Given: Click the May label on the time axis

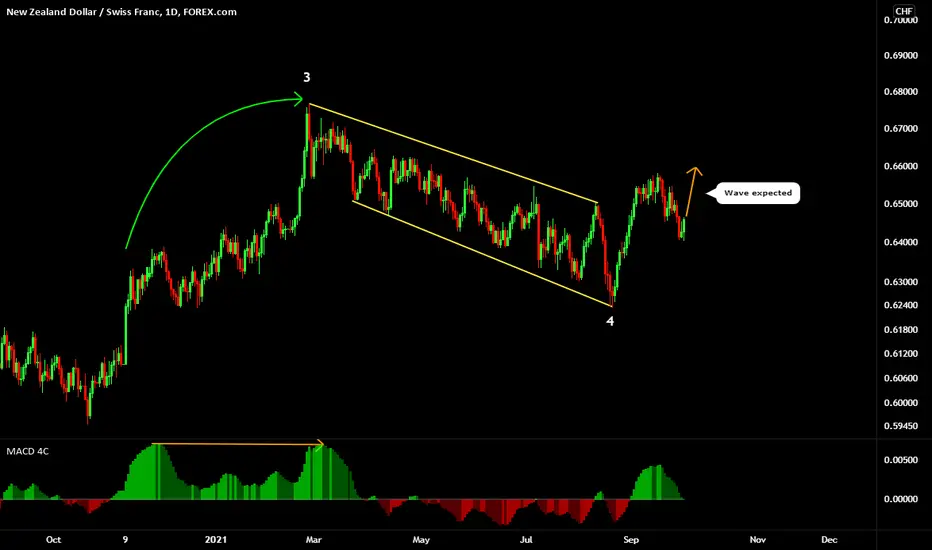Looking at the screenshot, I should pos(421,539).
